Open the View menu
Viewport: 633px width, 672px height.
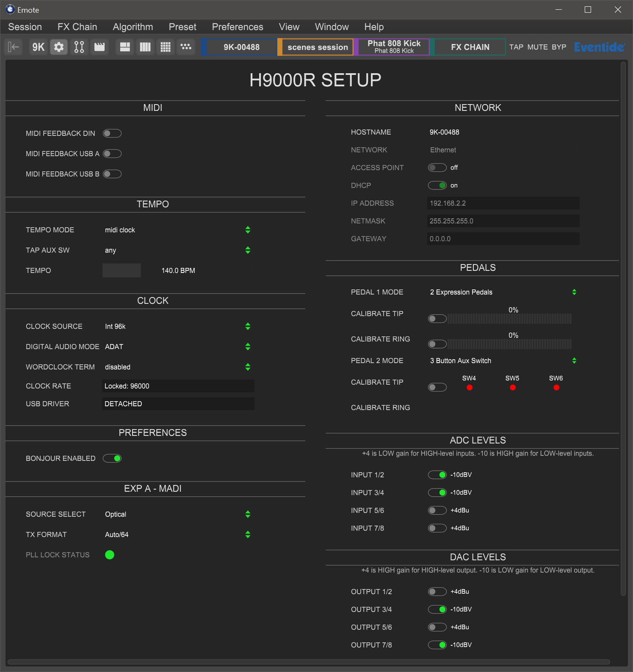289,27
